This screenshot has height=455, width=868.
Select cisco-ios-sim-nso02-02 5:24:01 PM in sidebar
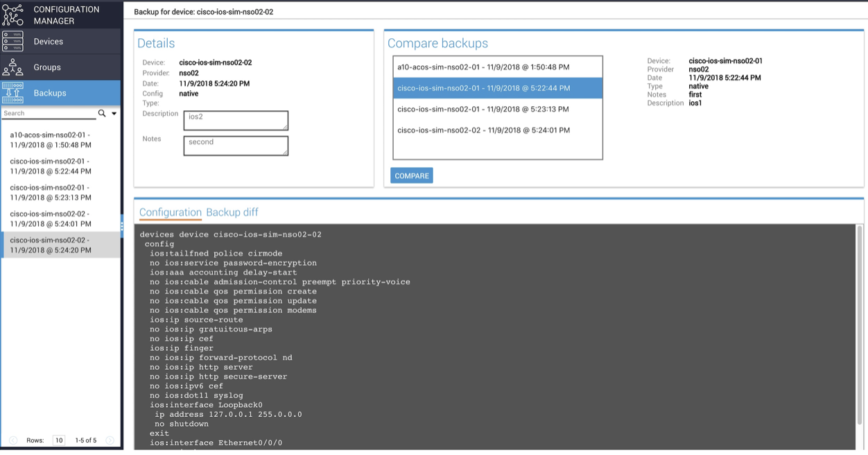pos(60,218)
